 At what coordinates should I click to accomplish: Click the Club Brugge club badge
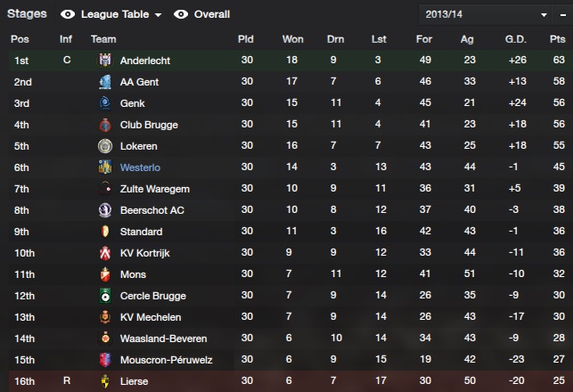[x=105, y=125]
